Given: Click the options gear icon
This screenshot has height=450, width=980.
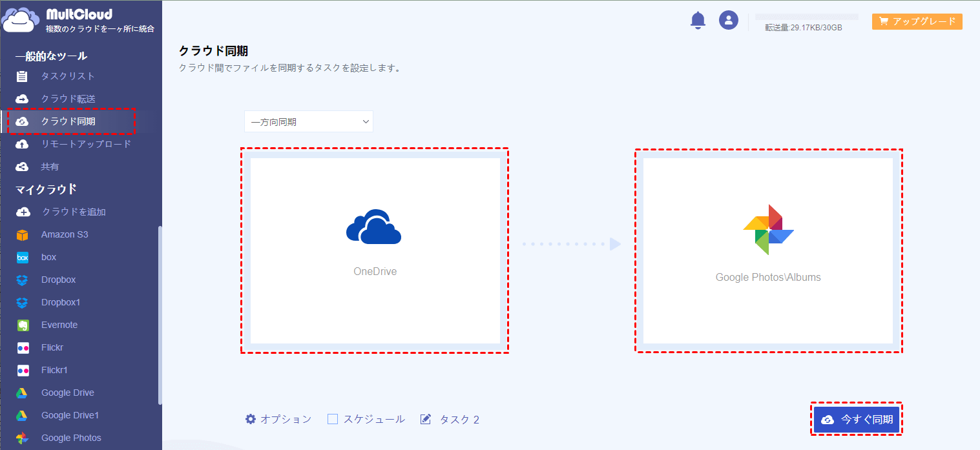Looking at the screenshot, I should pyautogui.click(x=251, y=419).
